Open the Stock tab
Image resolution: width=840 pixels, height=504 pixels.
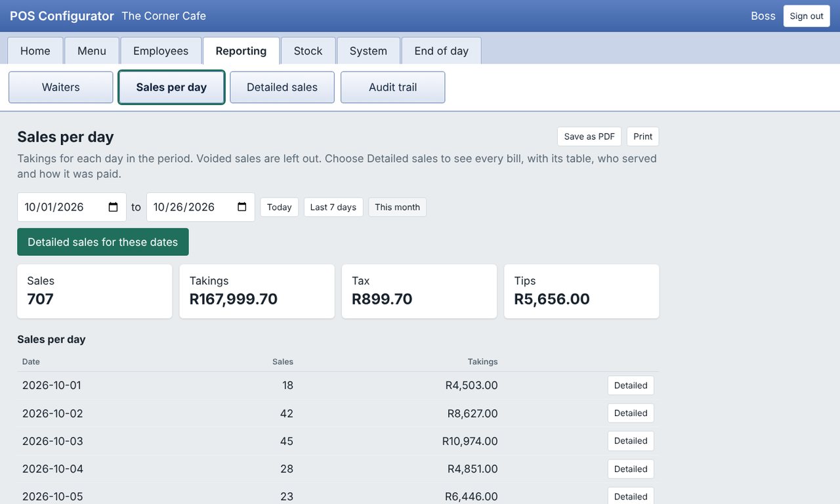click(x=308, y=51)
